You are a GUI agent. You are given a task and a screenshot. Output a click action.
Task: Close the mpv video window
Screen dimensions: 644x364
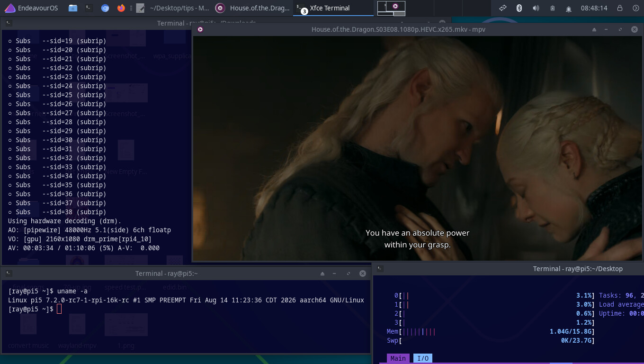634,29
